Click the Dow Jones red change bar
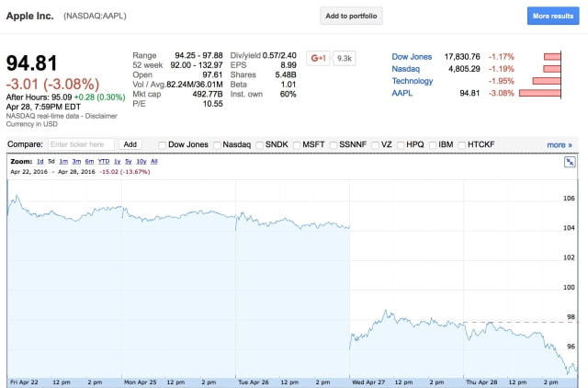 pyautogui.click(x=552, y=57)
